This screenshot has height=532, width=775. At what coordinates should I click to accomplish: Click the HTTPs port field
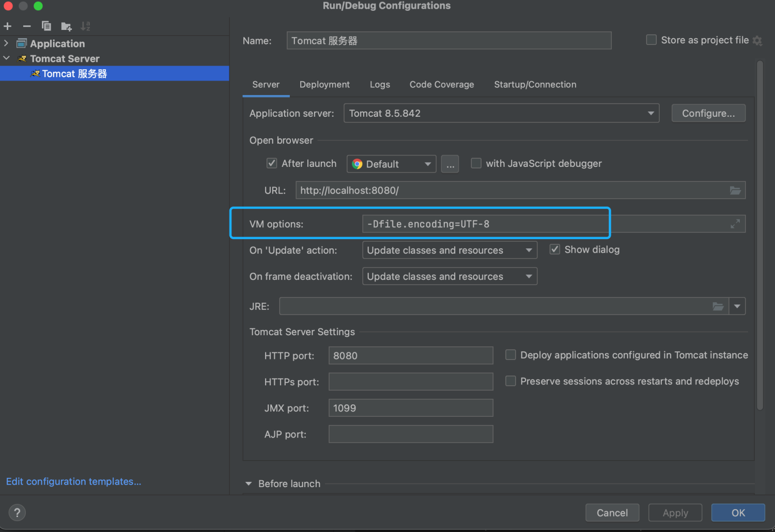[x=411, y=382]
